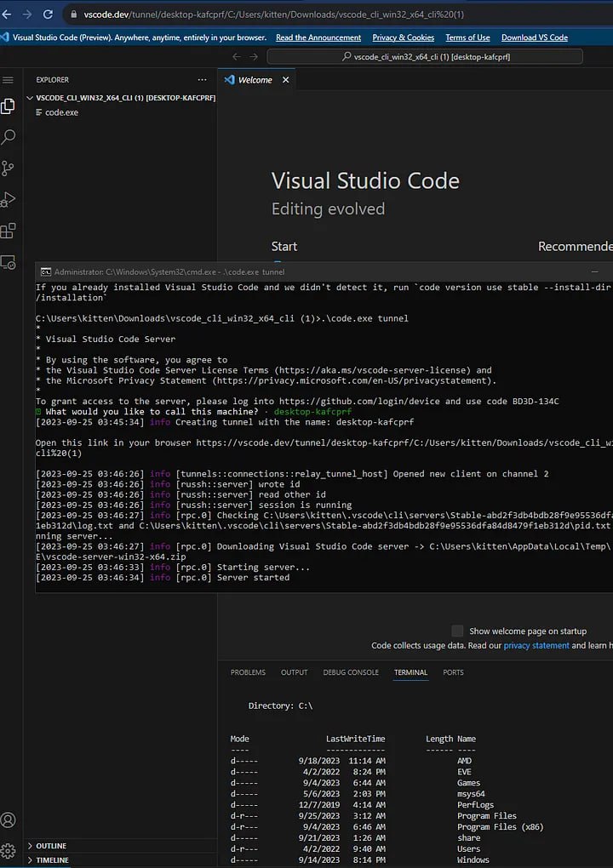Image resolution: width=613 pixels, height=868 pixels.
Task: Switch to the Output panel tab
Action: point(294,672)
